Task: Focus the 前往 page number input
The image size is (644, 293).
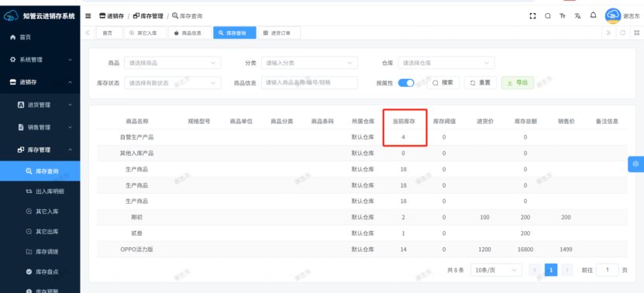Action: 607,270
